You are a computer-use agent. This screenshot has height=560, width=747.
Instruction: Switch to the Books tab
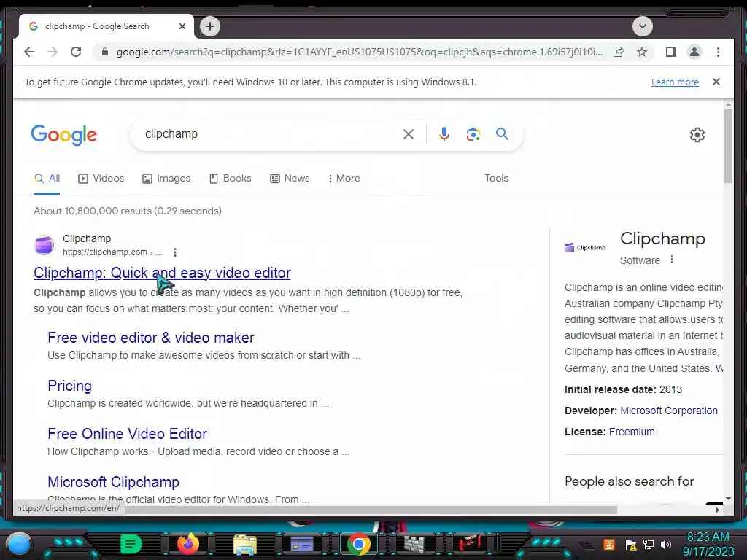[x=230, y=179]
